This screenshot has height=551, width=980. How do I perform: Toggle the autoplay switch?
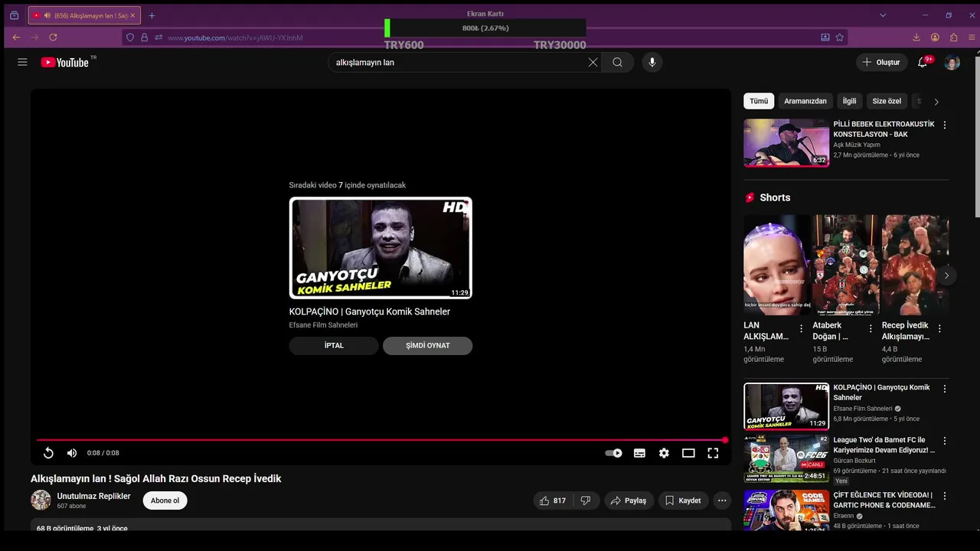(614, 453)
